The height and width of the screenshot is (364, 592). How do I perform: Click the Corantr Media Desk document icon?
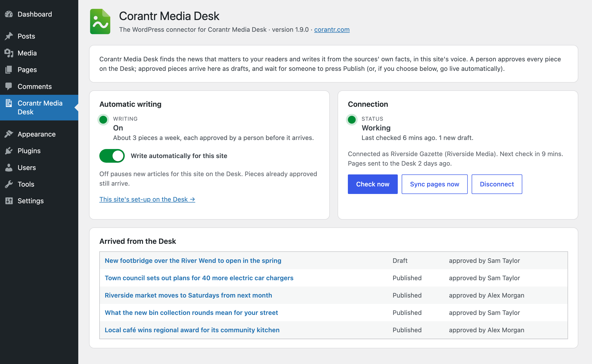click(x=9, y=103)
